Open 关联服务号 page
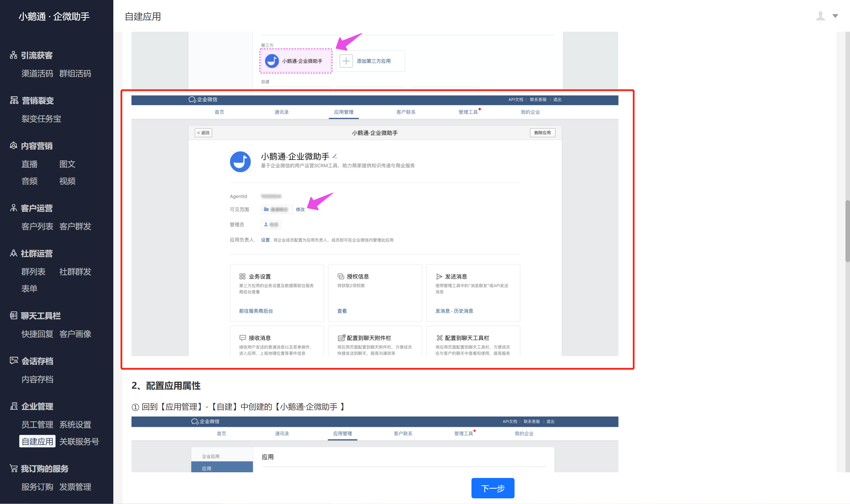 tap(79, 441)
